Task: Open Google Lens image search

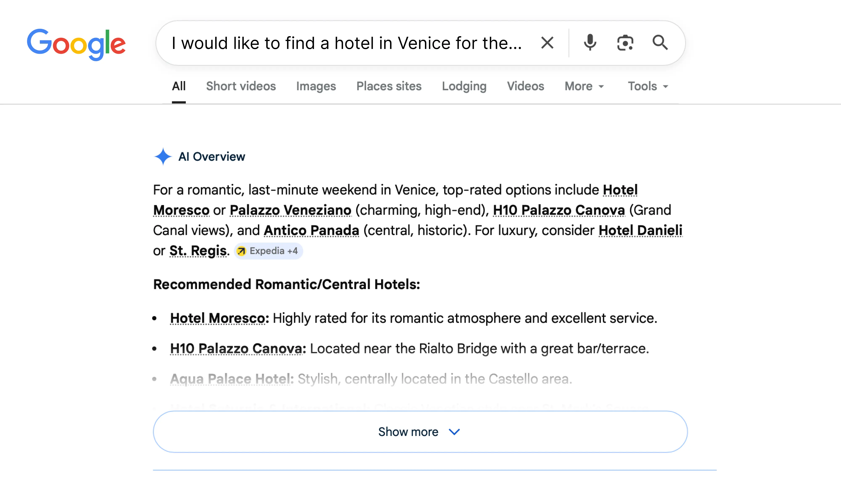Action: pos(625,43)
